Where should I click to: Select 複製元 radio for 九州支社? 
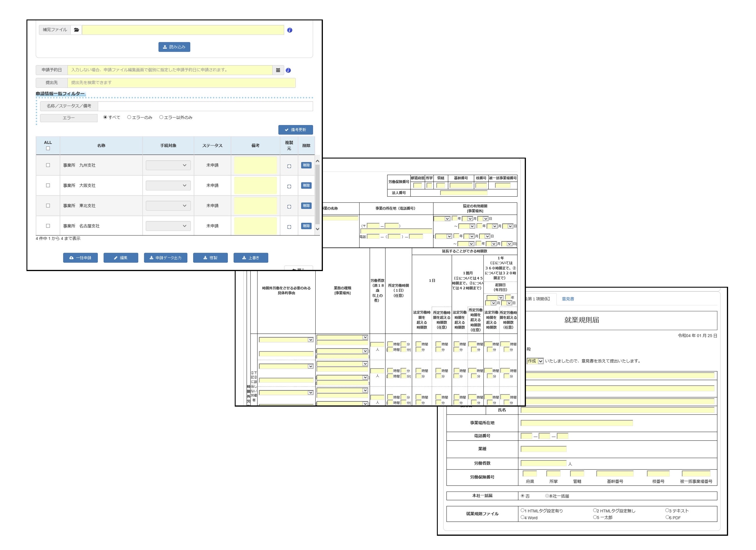pos(289,166)
